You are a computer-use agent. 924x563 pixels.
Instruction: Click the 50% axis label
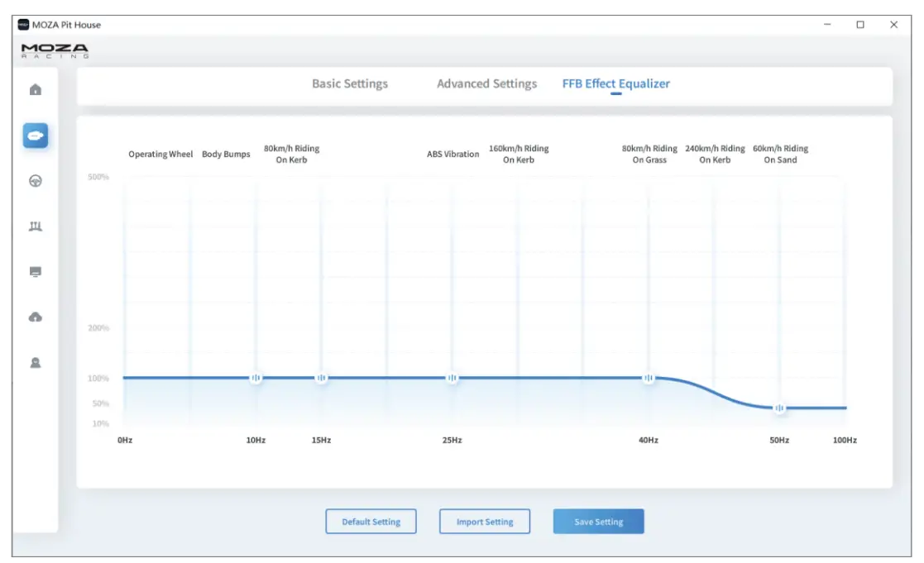pos(101,403)
